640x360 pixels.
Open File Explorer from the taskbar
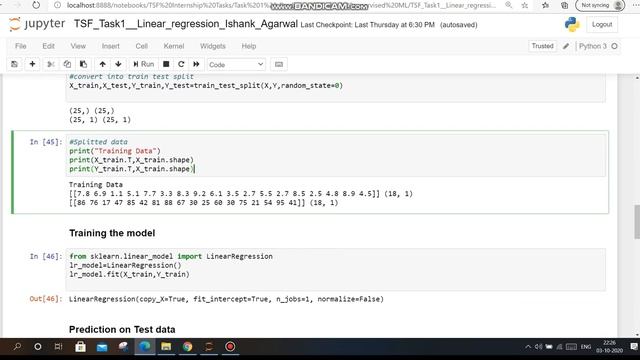coord(166,347)
